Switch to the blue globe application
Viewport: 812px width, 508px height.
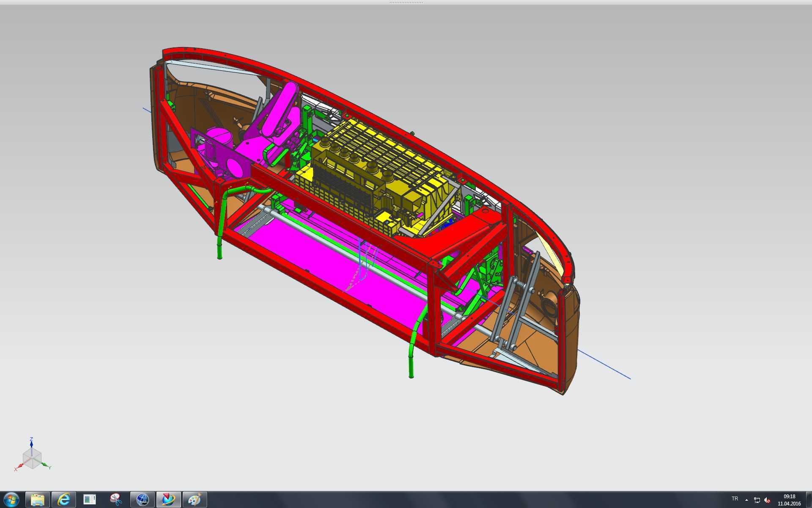click(143, 500)
